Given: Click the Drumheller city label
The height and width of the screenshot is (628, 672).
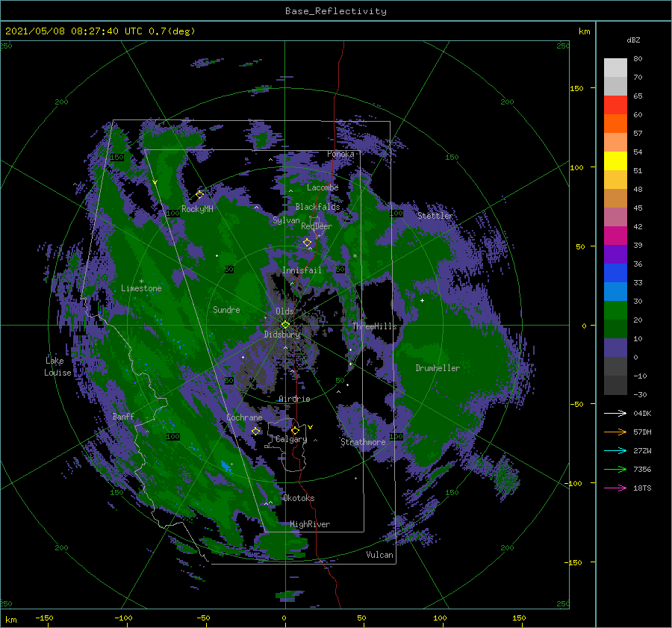Looking at the screenshot, I should coord(438,368).
